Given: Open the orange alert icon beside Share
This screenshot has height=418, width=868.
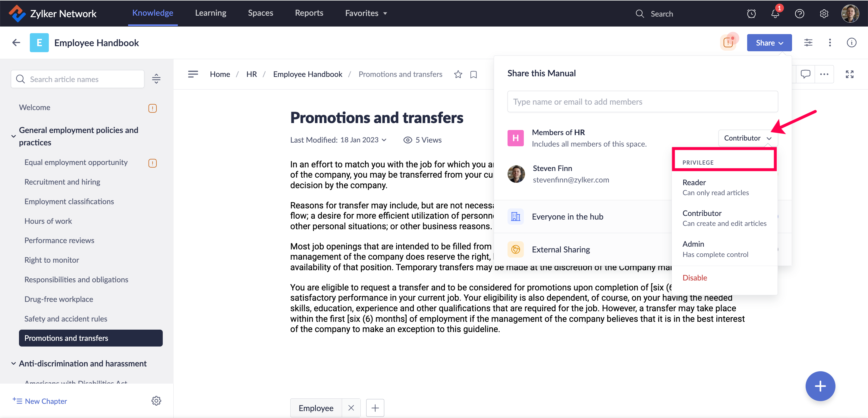Looking at the screenshot, I should [728, 43].
